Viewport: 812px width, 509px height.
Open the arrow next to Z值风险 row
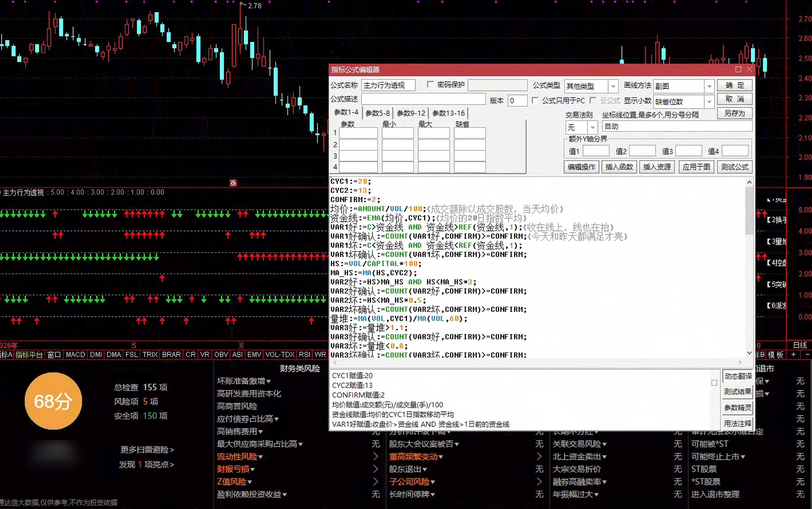(x=375, y=481)
